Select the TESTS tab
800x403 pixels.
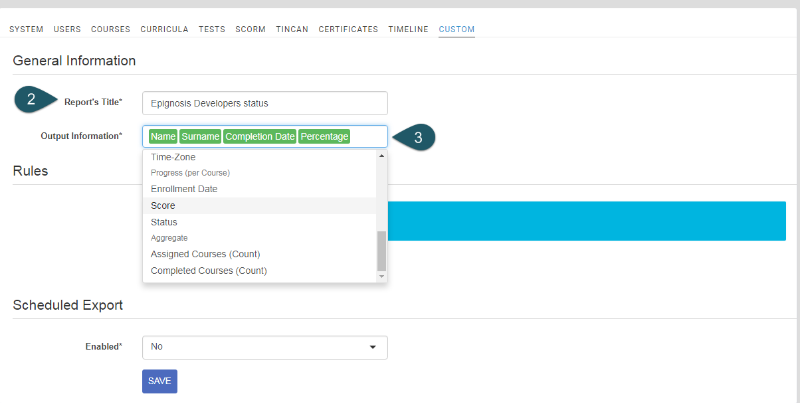point(212,29)
